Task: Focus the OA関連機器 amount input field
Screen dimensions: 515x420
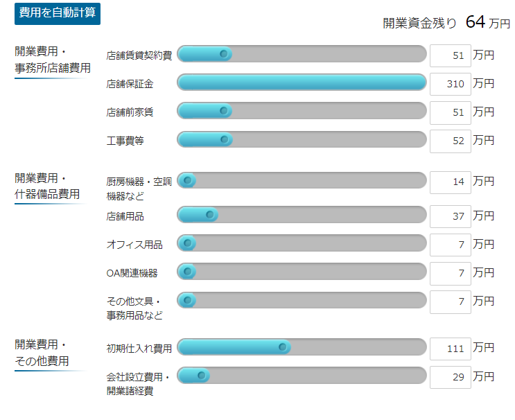Action: pos(451,274)
